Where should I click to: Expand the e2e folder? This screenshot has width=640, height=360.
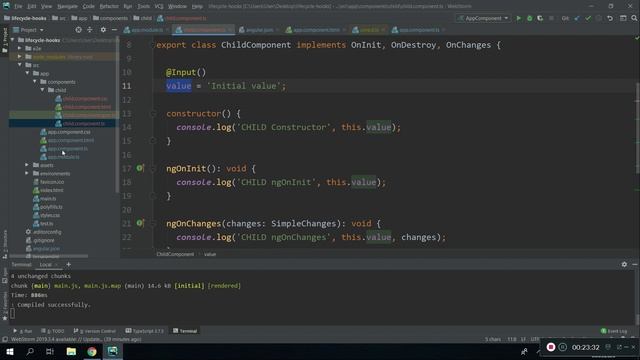pos(20,48)
